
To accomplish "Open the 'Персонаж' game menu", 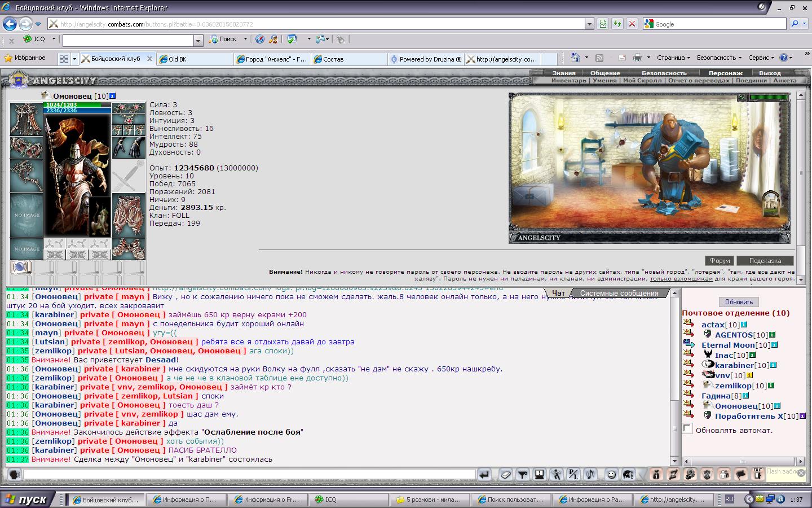I will (725, 73).
